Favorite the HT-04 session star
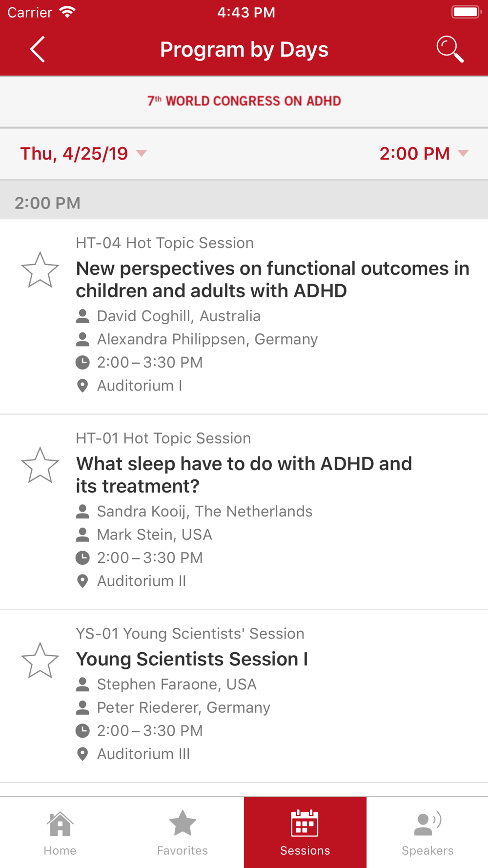Screen dimensions: 488x868 pos(40,270)
